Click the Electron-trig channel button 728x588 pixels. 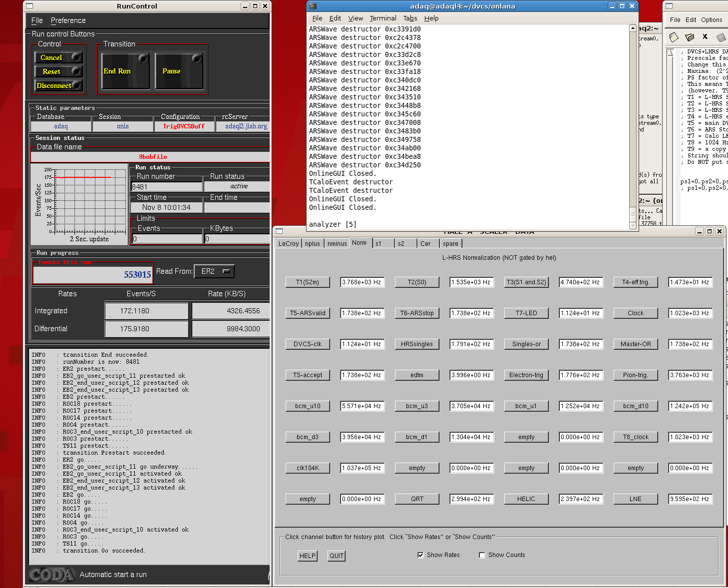tap(526, 375)
